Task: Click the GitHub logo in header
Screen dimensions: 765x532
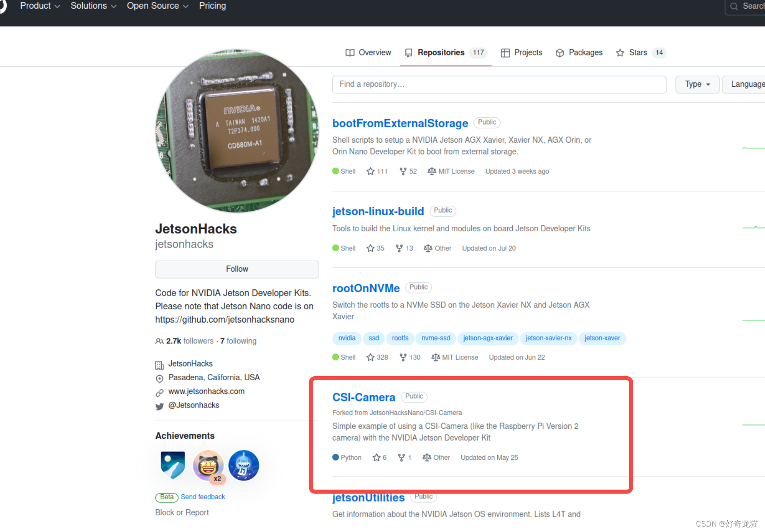Action: coord(2,6)
